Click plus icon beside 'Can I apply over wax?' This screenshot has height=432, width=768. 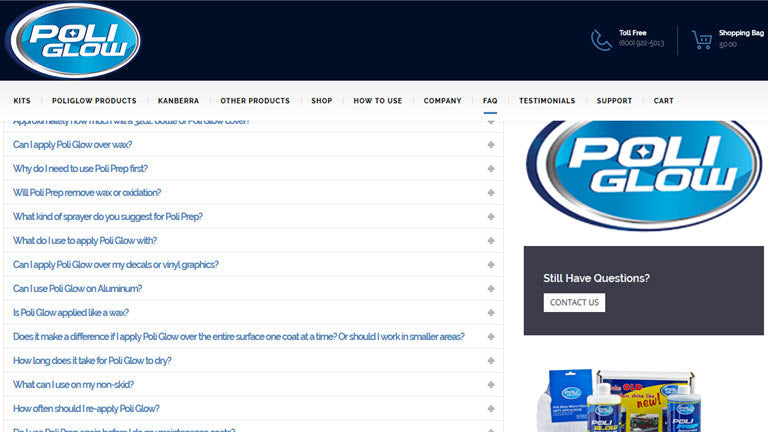[491, 144]
